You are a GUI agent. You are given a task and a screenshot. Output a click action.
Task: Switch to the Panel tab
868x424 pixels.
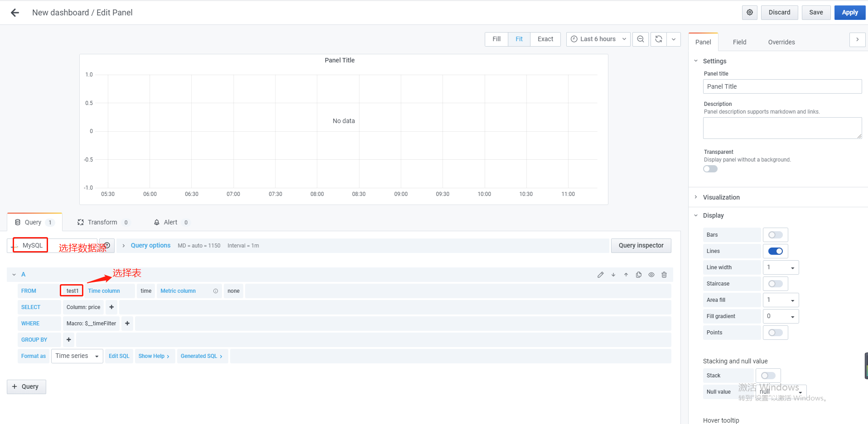(703, 42)
